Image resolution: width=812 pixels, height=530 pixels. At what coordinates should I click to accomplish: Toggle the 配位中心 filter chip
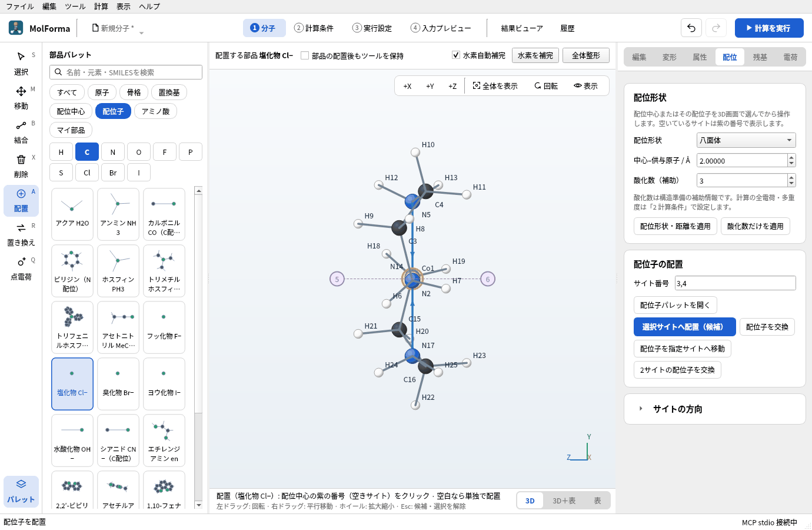tap(71, 111)
